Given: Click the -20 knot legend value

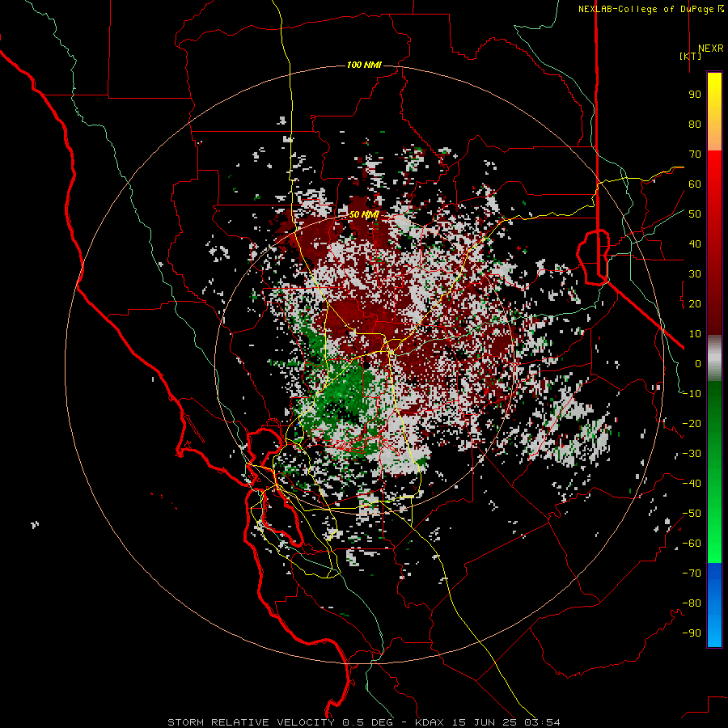Looking at the screenshot, I should pos(692,424).
